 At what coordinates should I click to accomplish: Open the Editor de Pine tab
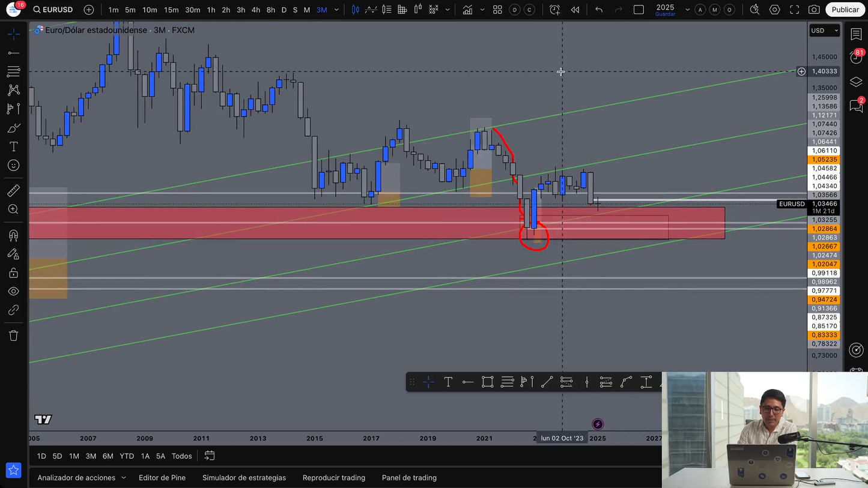pyautogui.click(x=162, y=478)
